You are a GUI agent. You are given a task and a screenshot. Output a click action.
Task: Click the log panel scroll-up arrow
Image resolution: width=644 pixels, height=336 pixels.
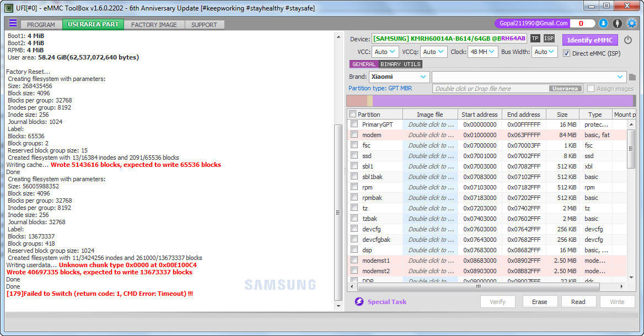[339, 37]
